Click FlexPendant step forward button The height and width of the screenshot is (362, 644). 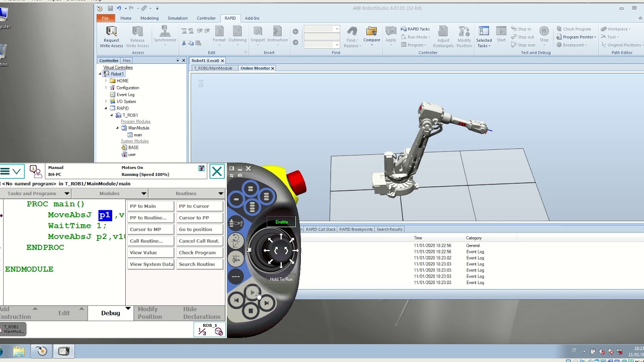pos(266,302)
